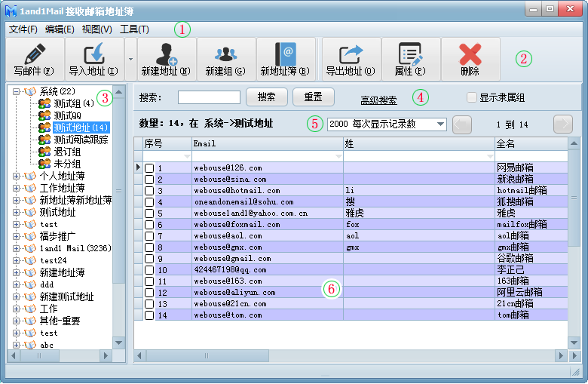Select the 未分组 group icon
Screen dimensions: 588x384
(x=44, y=164)
